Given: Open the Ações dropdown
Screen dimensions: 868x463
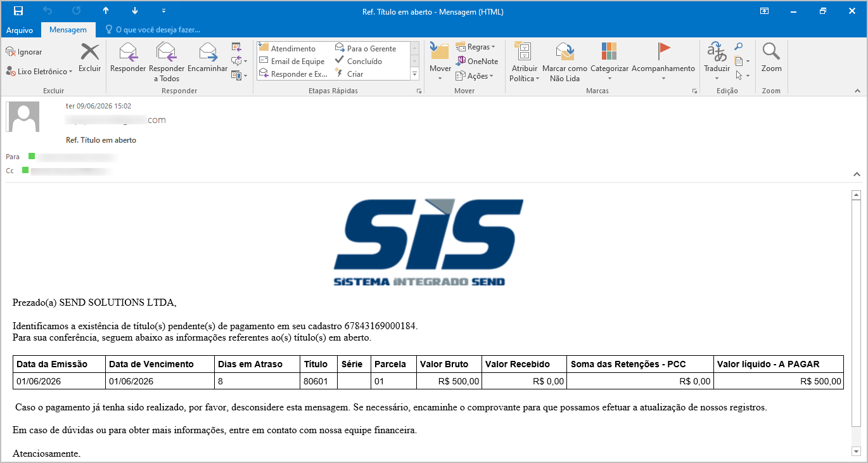Looking at the screenshot, I should pyautogui.click(x=474, y=75).
